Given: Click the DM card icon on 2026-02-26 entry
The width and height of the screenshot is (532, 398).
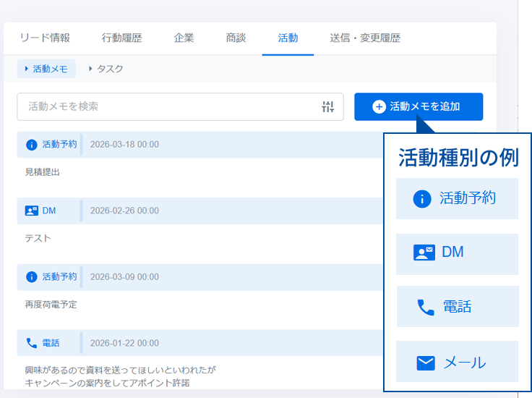Looking at the screenshot, I should 32,211.
